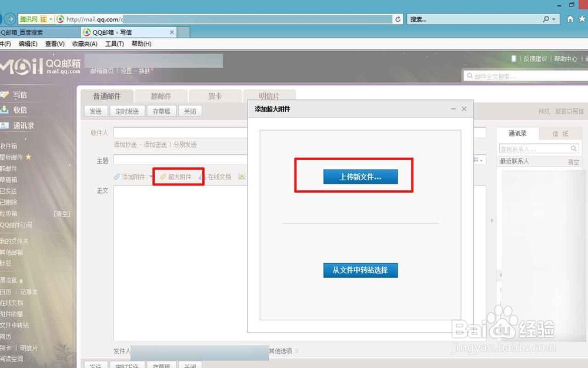The width and height of the screenshot is (588, 368).
Task: Click the 添加附件 paperclip link
Action: pos(129,177)
